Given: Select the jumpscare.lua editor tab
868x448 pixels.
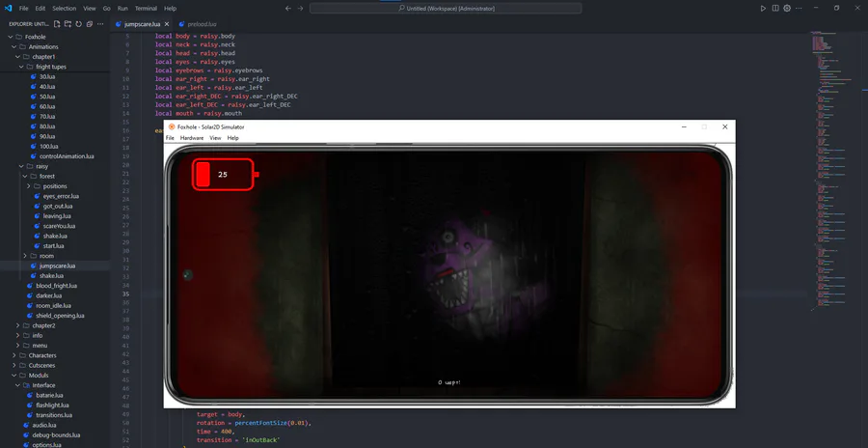Looking at the screenshot, I should click(x=142, y=24).
